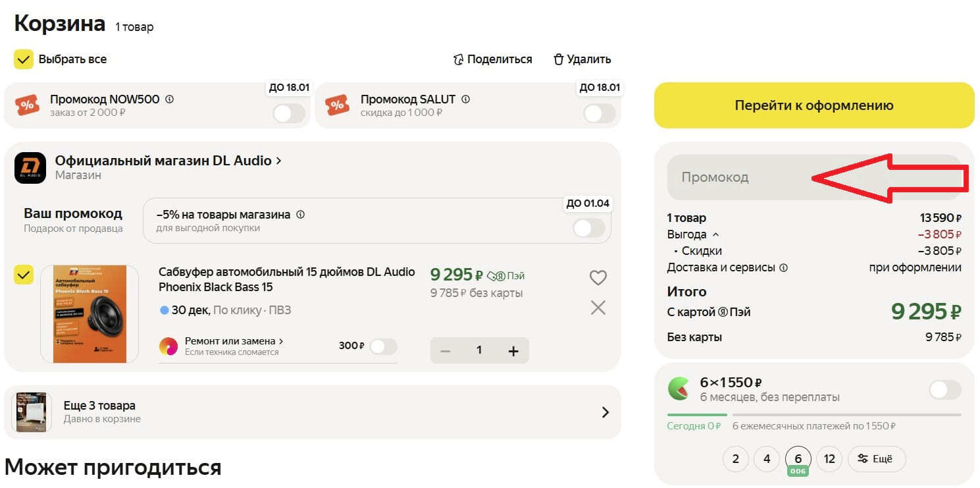Image resolution: width=980 pixels, height=488 pixels.
Task: Select the 4 months installment option
Action: pyautogui.click(x=767, y=459)
